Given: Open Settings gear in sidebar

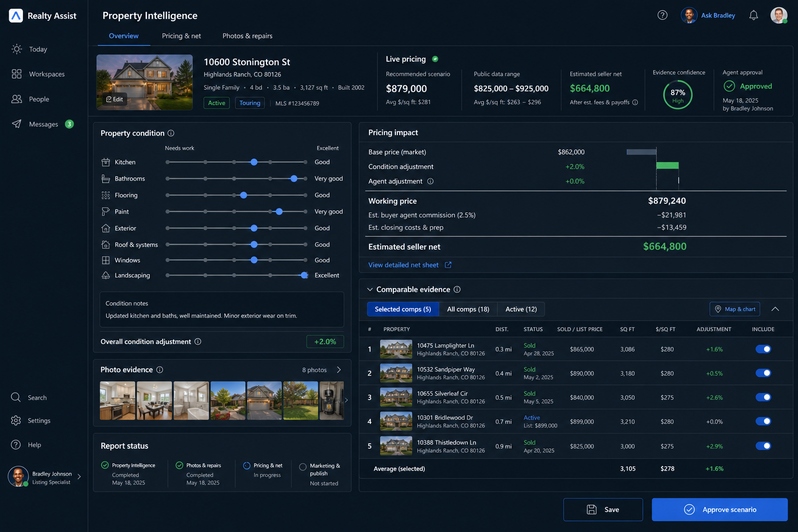Looking at the screenshot, I should coord(16,420).
